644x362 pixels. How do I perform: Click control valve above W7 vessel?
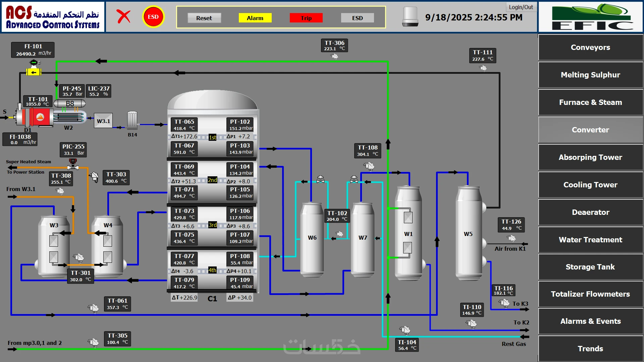354,179
